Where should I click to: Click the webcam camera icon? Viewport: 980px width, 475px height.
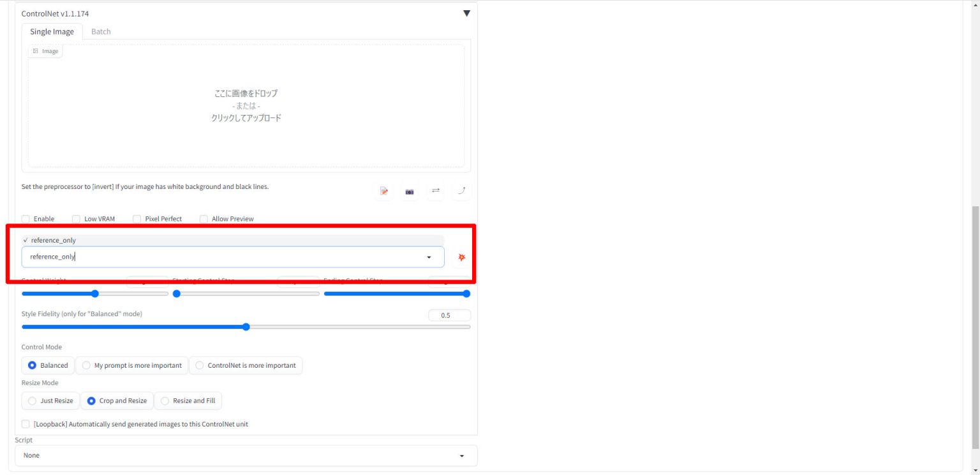pyautogui.click(x=410, y=191)
